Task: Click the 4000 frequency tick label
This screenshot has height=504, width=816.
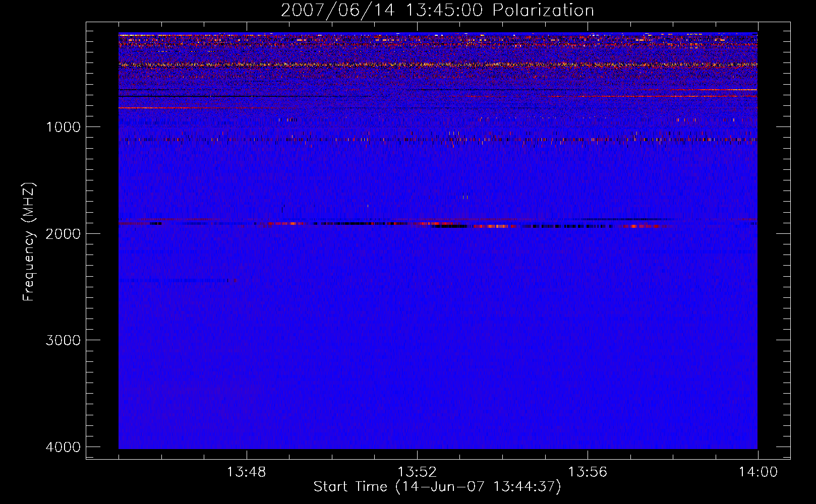Action: pyautogui.click(x=63, y=447)
